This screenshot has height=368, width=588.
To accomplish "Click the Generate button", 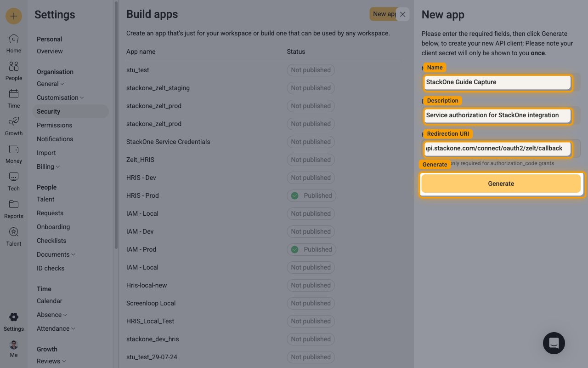I will (501, 184).
